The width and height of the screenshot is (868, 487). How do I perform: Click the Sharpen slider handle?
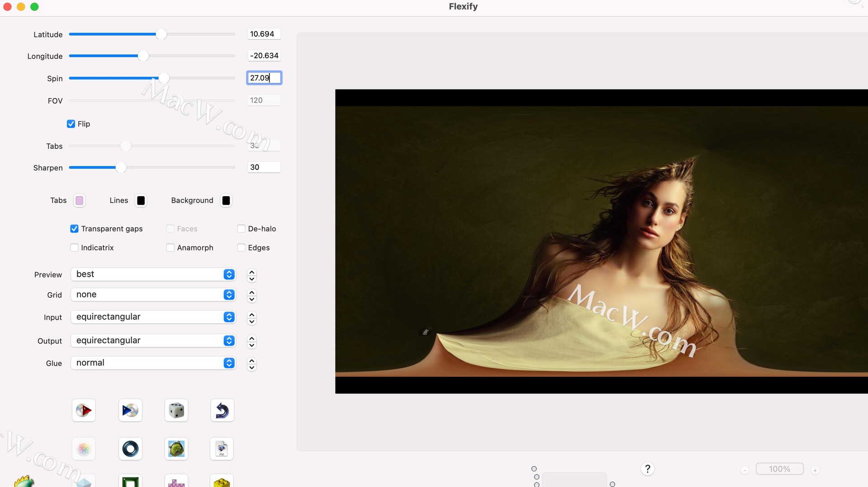(121, 168)
